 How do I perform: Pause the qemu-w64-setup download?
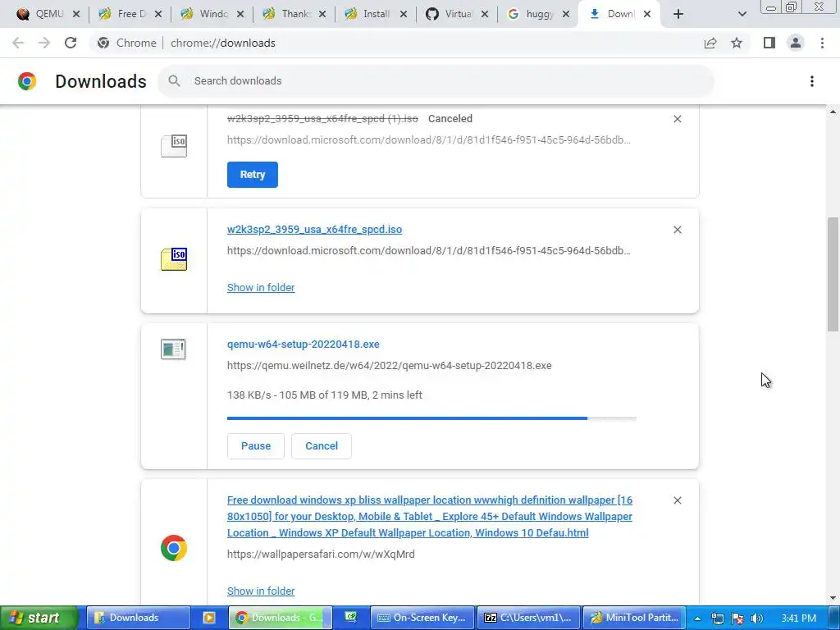[x=256, y=446]
